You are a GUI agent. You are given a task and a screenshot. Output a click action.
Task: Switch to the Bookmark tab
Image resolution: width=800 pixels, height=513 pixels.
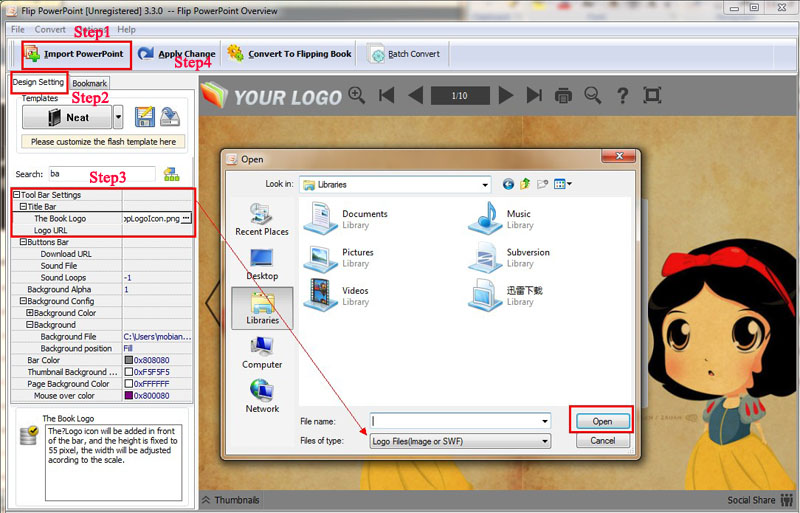[89, 83]
